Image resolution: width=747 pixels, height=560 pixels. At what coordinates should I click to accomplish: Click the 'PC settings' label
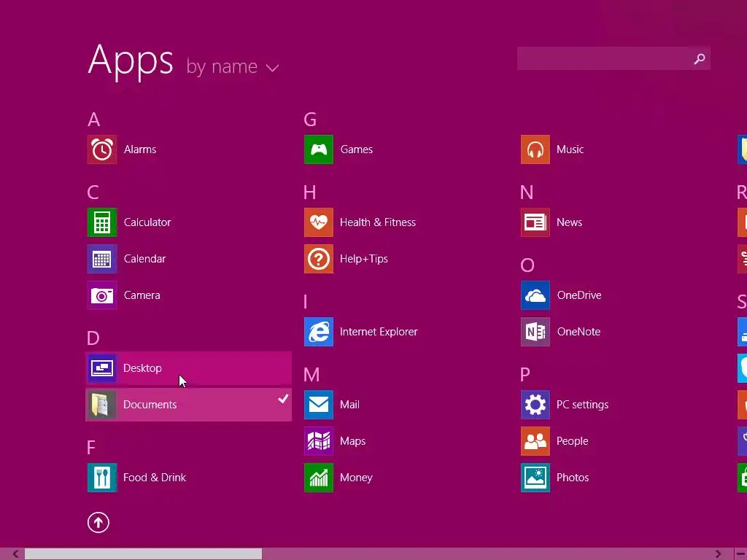click(583, 405)
